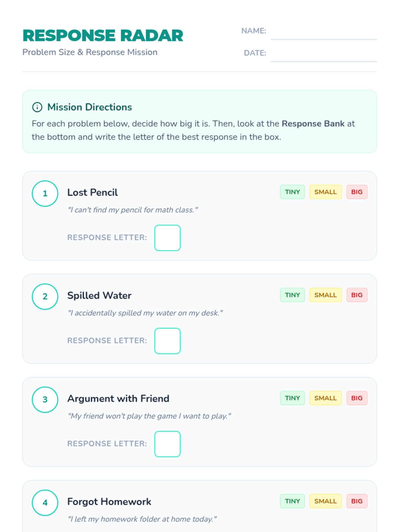Mark Spilled Water as BIG
Viewport: 399px width, 532px height.
[357, 295]
